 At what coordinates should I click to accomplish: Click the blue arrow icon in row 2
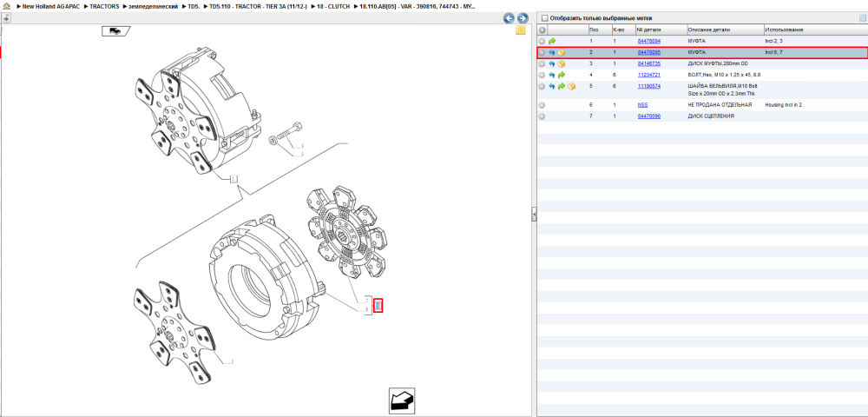(x=552, y=53)
